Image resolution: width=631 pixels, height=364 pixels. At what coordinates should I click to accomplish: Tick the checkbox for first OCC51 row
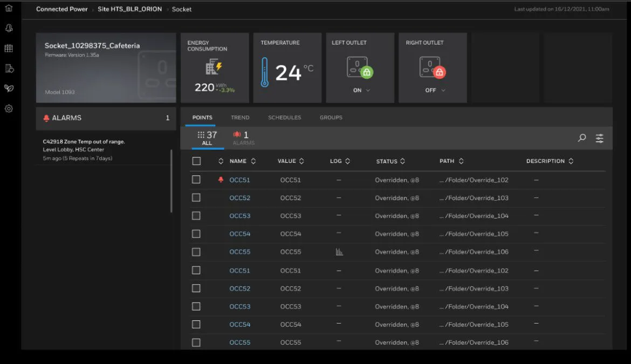click(x=196, y=180)
